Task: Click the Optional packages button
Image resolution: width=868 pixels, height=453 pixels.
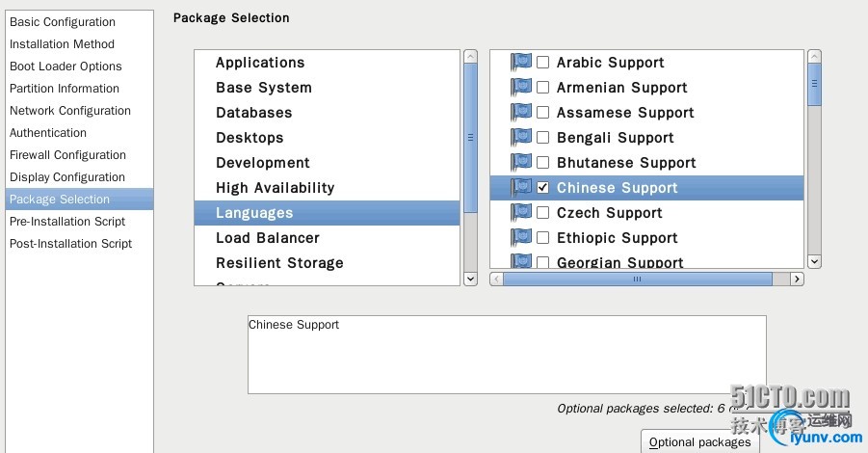Action: (699, 442)
